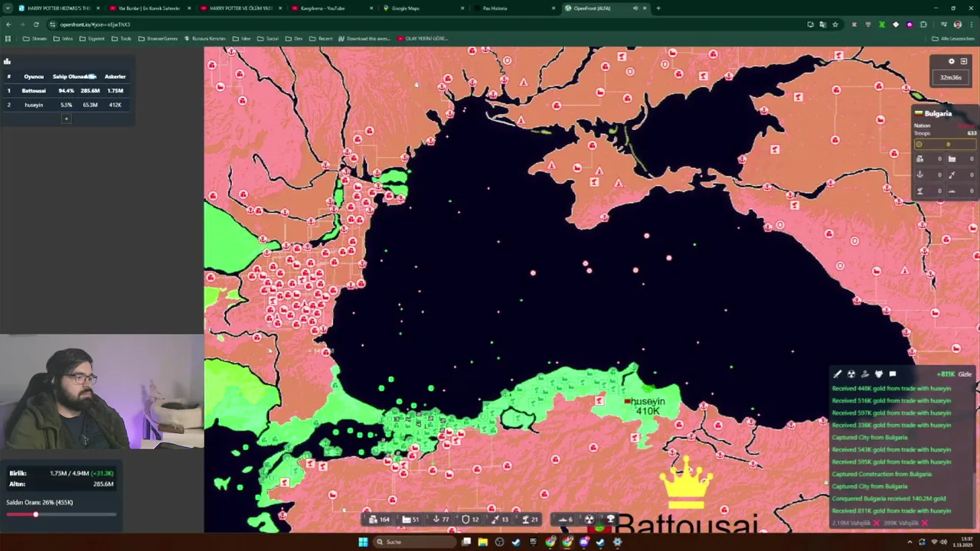Click the huseyin 410K territory label

[x=648, y=406]
